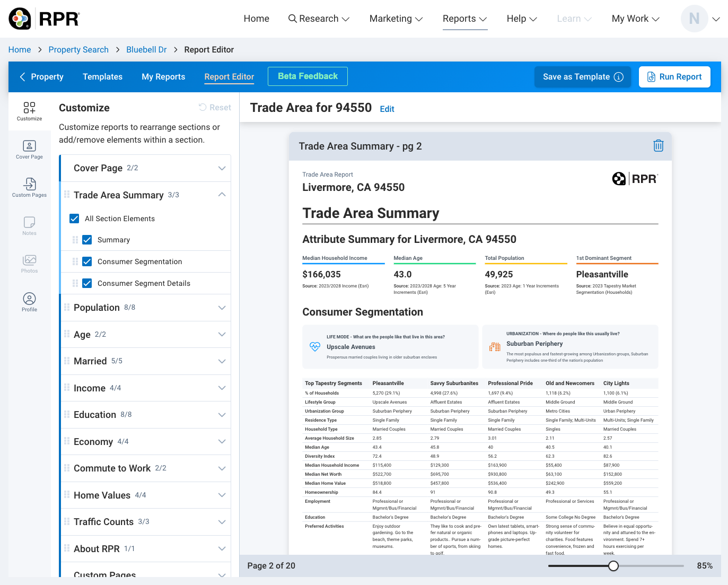
Task: Collapse the Trade Area Summary section
Action: click(x=222, y=195)
